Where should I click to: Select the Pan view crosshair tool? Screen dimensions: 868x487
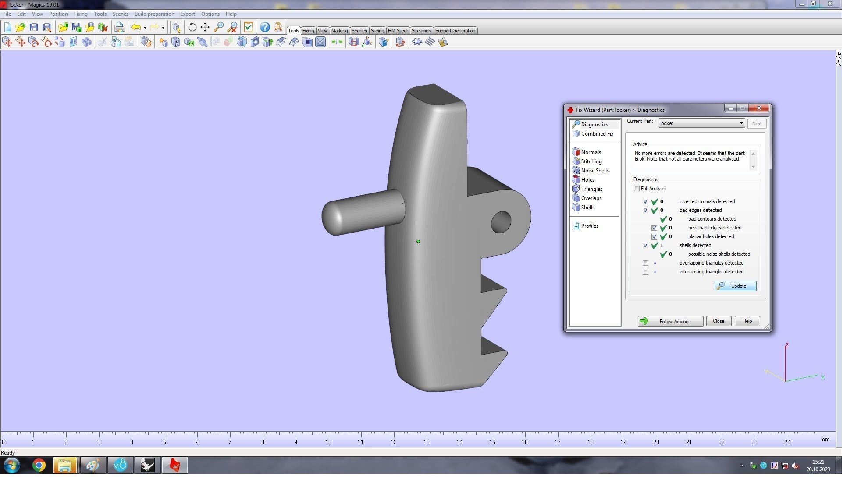[205, 27]
